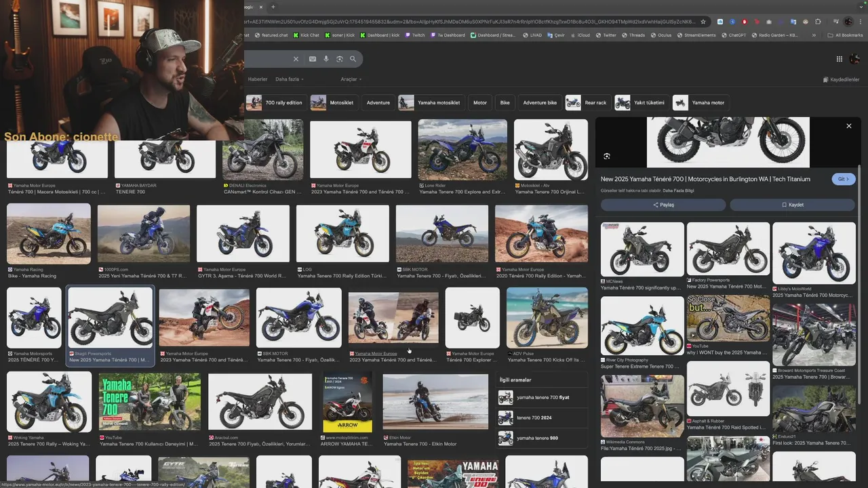Close the image preview panel
Image resolution: width=868 pixels, height=488 pixels.
848,126
